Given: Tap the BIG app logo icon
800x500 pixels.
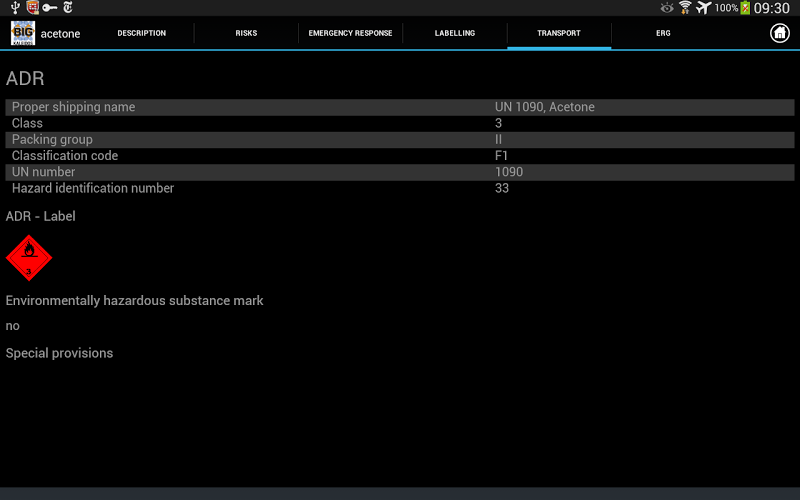Looking at the screenshot, I should 23,33.
